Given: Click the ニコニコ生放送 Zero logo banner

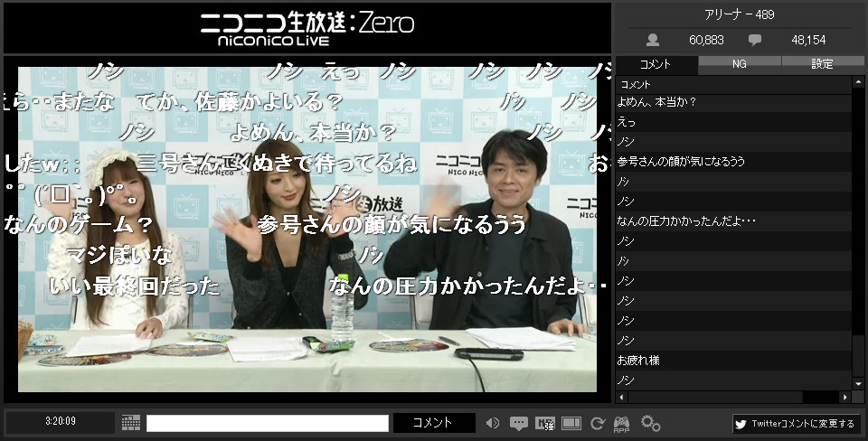Looking at the screenshot, I should [307, 28].
